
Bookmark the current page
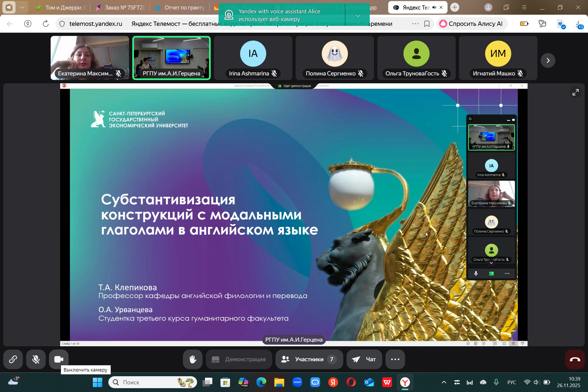click(x=427, y=24)
